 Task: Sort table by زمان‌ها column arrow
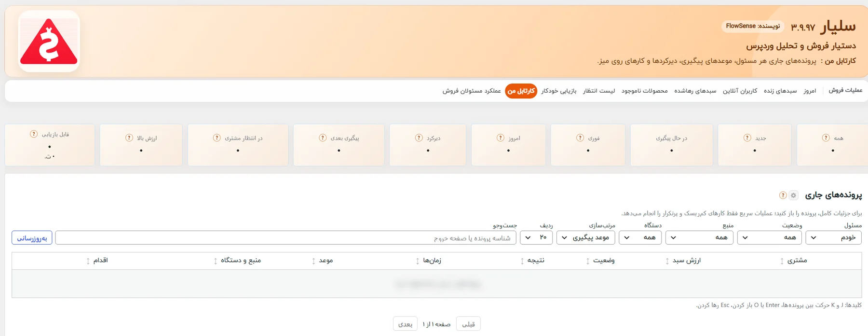pos(417,261)
